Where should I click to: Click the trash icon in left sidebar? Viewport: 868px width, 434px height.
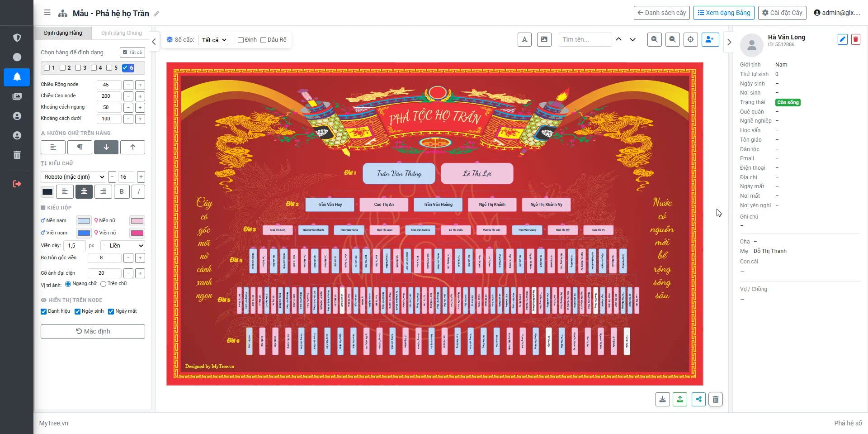point(17,155)
